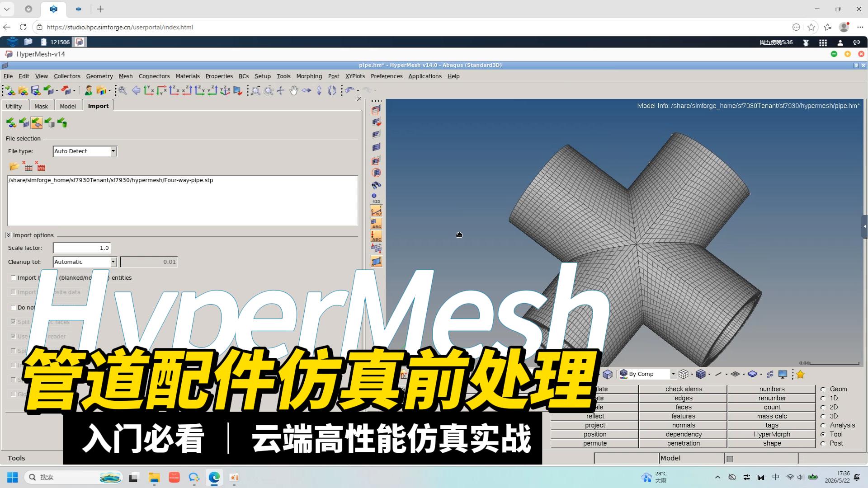Open File Explorer from Windows taskbar
868x488 pixels.
click(x=154, y=477)
